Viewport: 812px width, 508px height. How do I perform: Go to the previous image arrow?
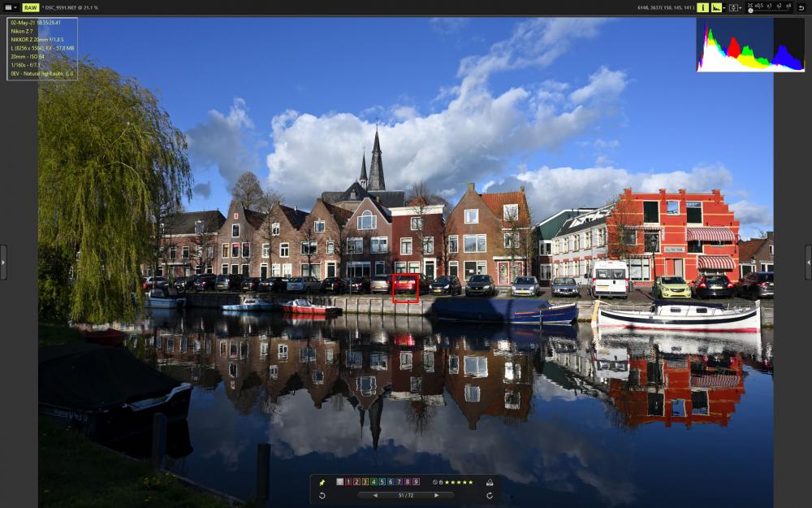pyautogui.click(x=375, y=496)
